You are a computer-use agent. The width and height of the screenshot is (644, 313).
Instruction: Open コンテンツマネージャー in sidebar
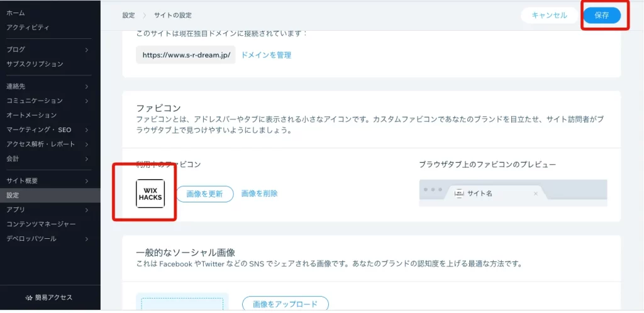tap(41, 224)
